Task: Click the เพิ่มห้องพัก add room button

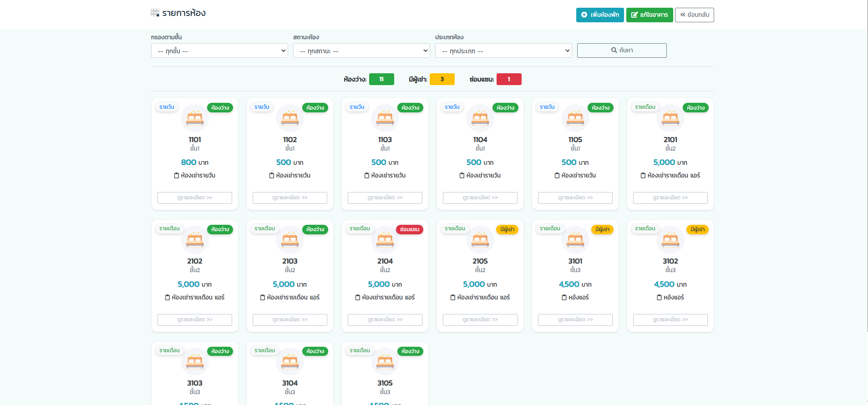Action: [600, 15]
